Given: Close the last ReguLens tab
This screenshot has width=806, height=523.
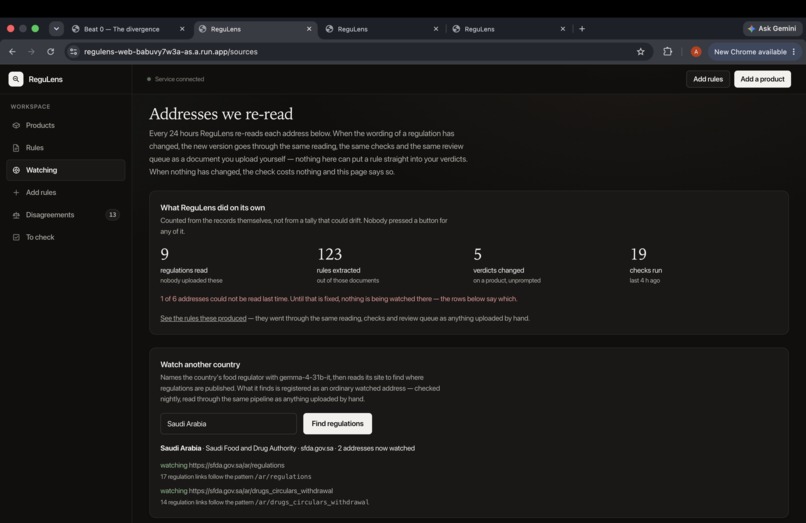Looking at the screenshot, I should click(563, 29).
